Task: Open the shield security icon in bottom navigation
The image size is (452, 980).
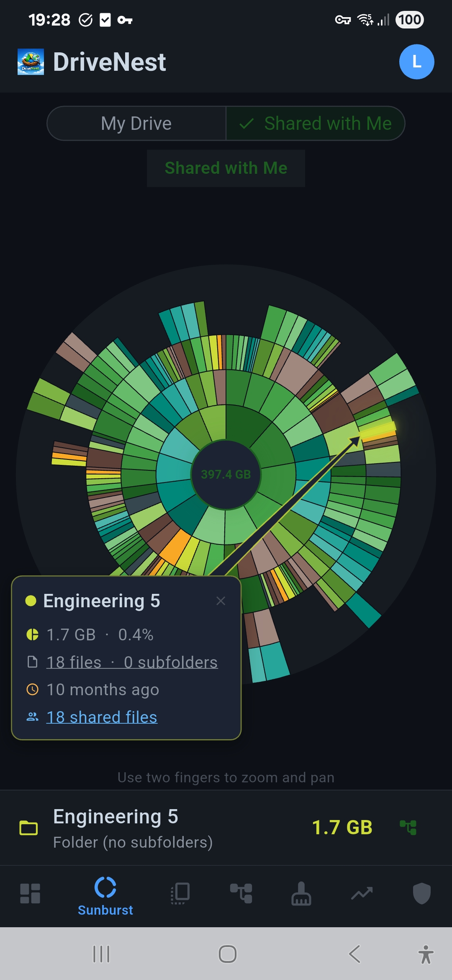Action: coord(422,893)
